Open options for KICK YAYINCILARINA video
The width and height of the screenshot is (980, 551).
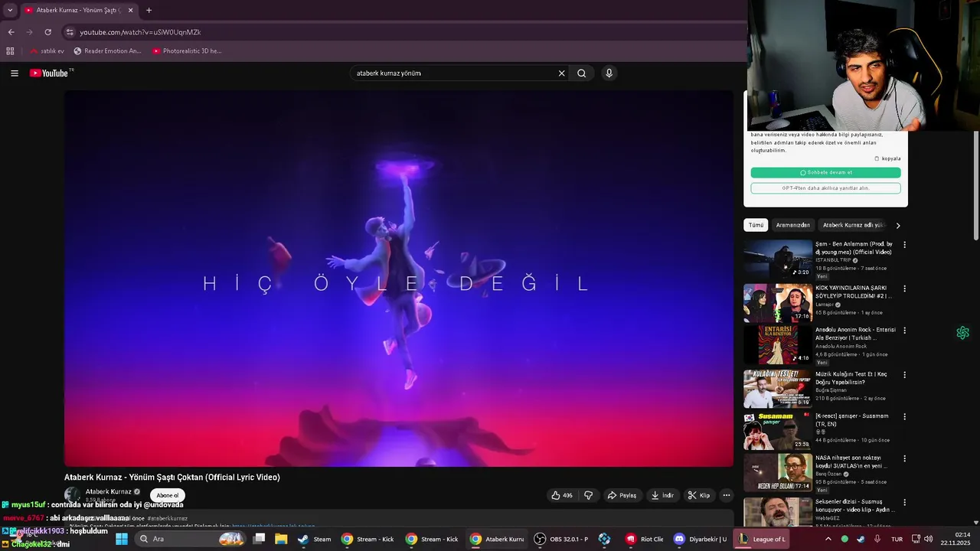(904, 289)
